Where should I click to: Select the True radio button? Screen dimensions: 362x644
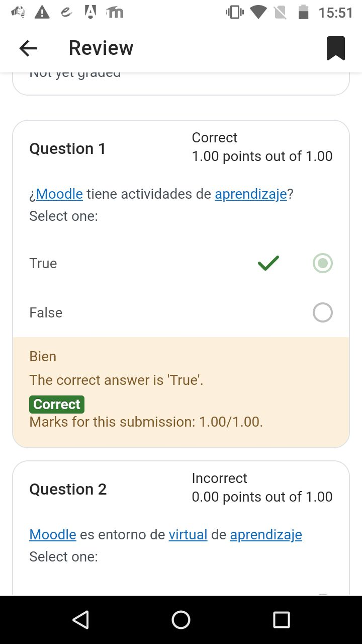point(323,263)
